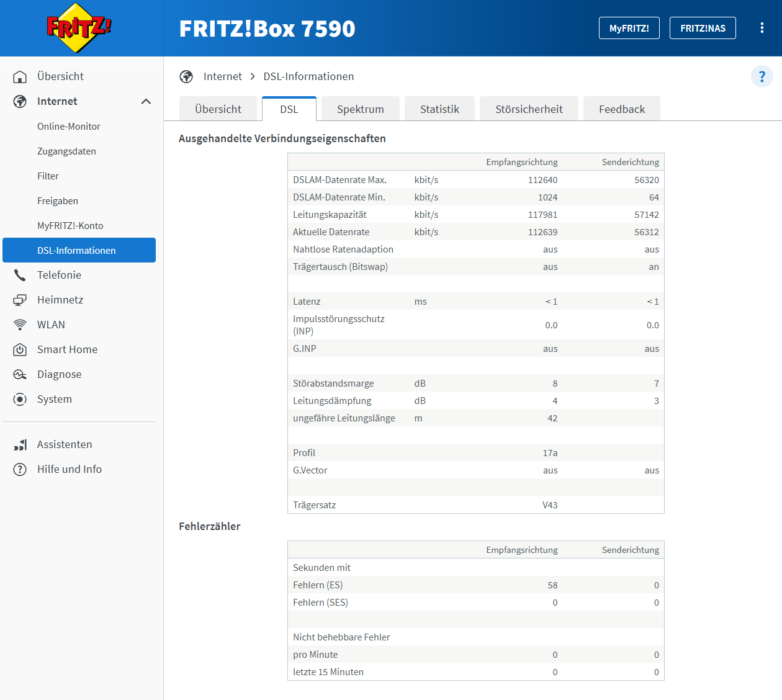Open Freigaben submenu entry
The width and height of the screenshot is (782, 700).
click(x=58, y=200)
